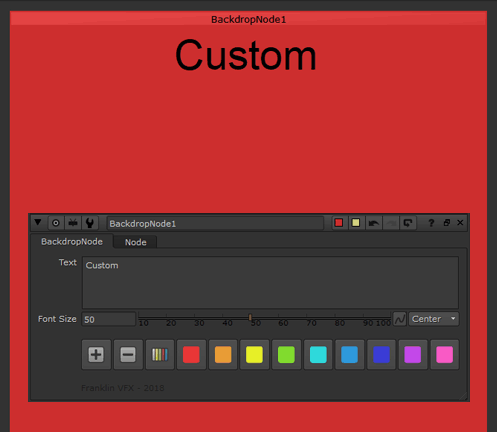Click the Font Size slider handle
The height and width of the screenshot is (432, 497).
[x=250, y=317]
